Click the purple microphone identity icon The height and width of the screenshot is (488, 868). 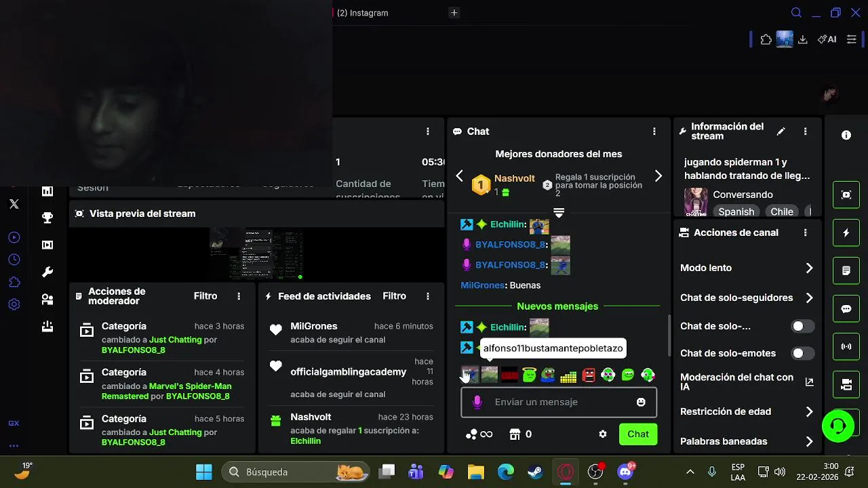477,402
